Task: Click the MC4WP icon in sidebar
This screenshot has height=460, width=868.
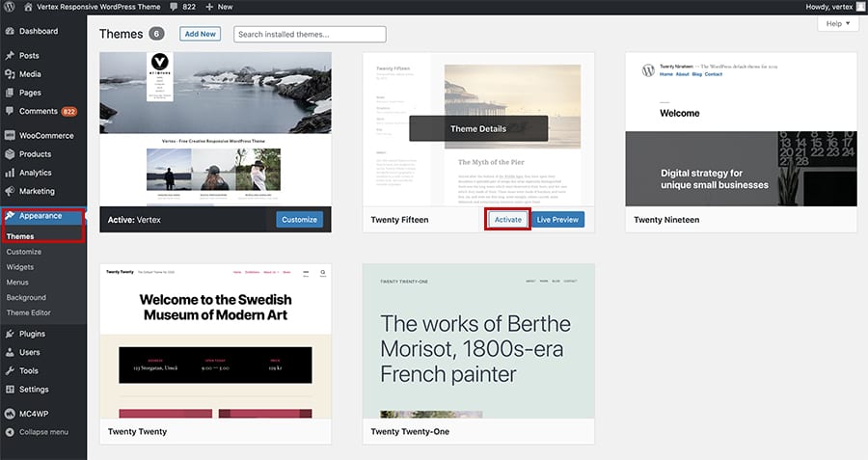Action: (10, 414)
